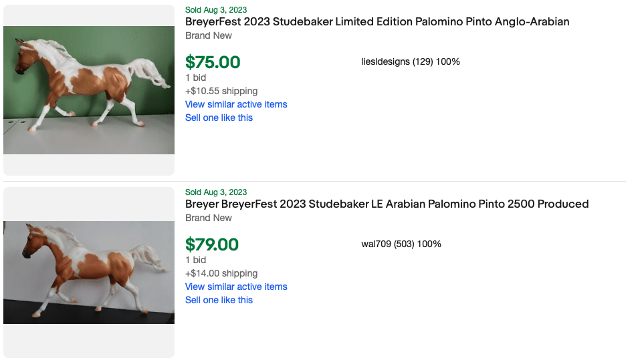Click the +$14.00 shipping text
Image resolution: width=644 pixels, height=362 pixels.
221,273
